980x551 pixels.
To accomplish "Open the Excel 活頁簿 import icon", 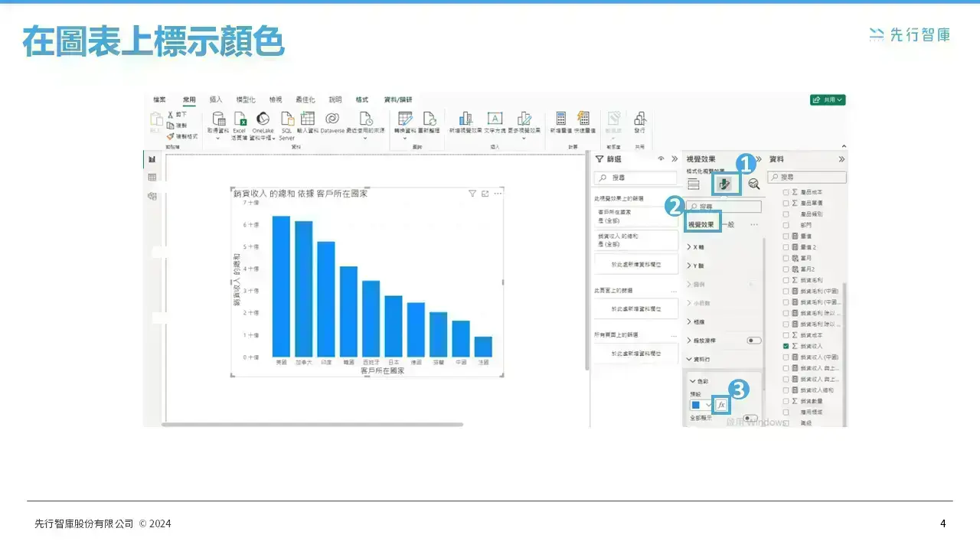I will (x=240, y=119).
